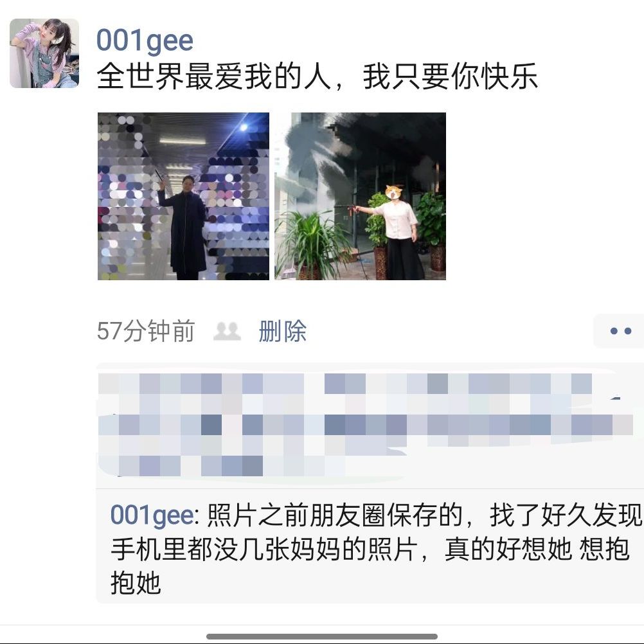
Task: Tap the caption phrase 全世界最爱我的人
Action: [214, 76]
